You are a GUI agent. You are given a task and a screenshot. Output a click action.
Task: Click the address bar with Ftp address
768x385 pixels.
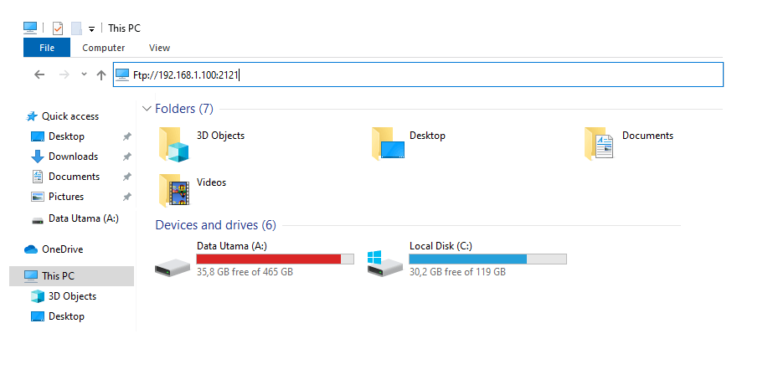pyautogui.click(x=418, y=75)
